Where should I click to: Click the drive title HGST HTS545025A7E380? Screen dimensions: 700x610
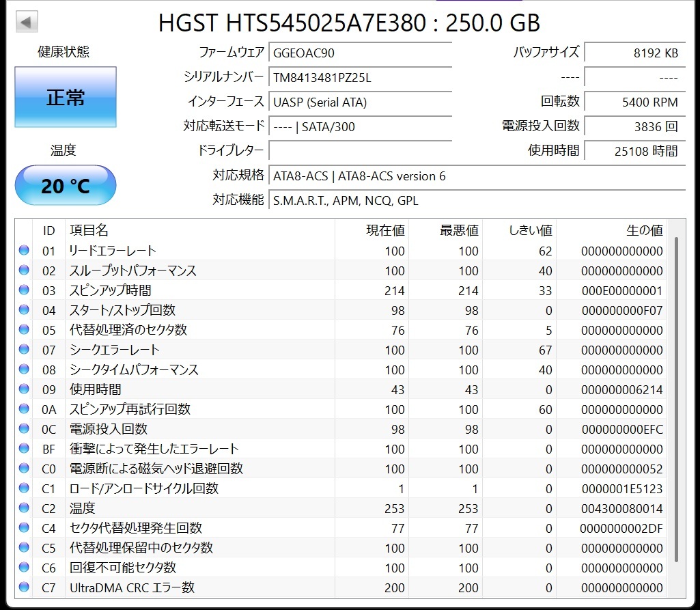[x=292, y=23]
